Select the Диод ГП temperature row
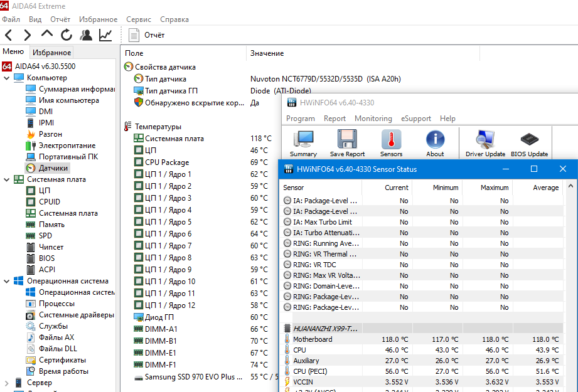 tap(201, 317)
